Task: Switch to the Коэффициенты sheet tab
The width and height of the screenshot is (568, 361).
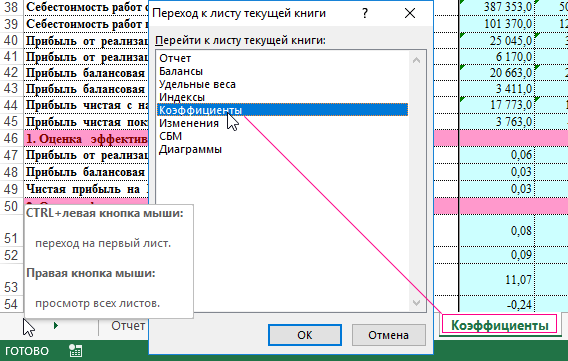Action: (x=499, y=325)
